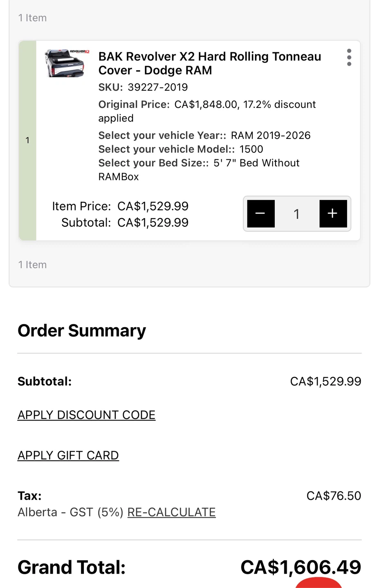379x588 pixels.
Task: Select the green item number strip
Action: tap(27, 140)
